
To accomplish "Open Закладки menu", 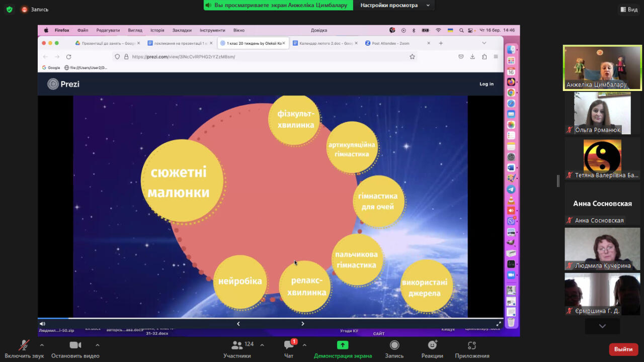I will click(x=182, y=30).
